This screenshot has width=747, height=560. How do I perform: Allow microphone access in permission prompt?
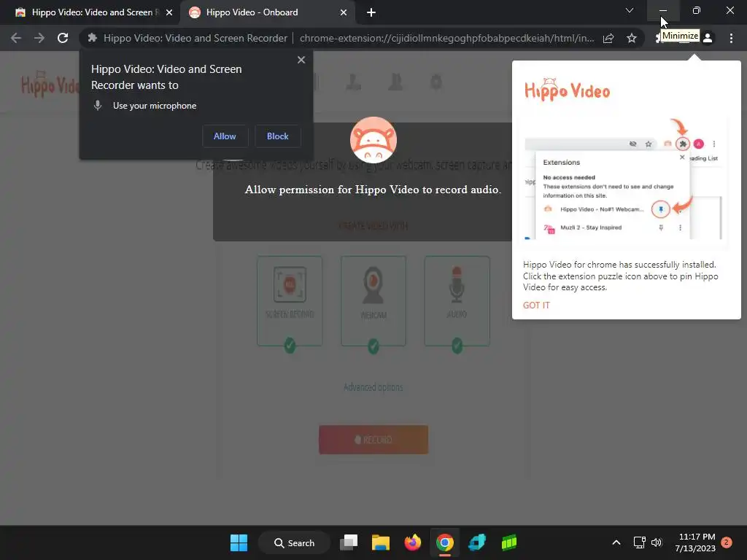(225, 136)
